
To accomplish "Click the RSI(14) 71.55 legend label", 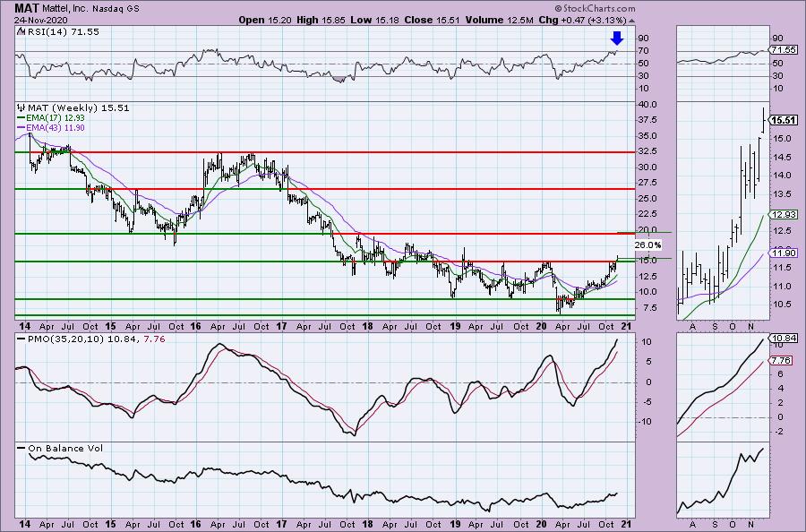I will [x=64, y=32].
